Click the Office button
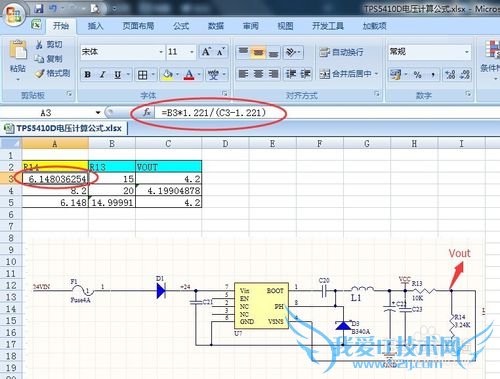Screen dimensions: 500x379 pos(13,13)
